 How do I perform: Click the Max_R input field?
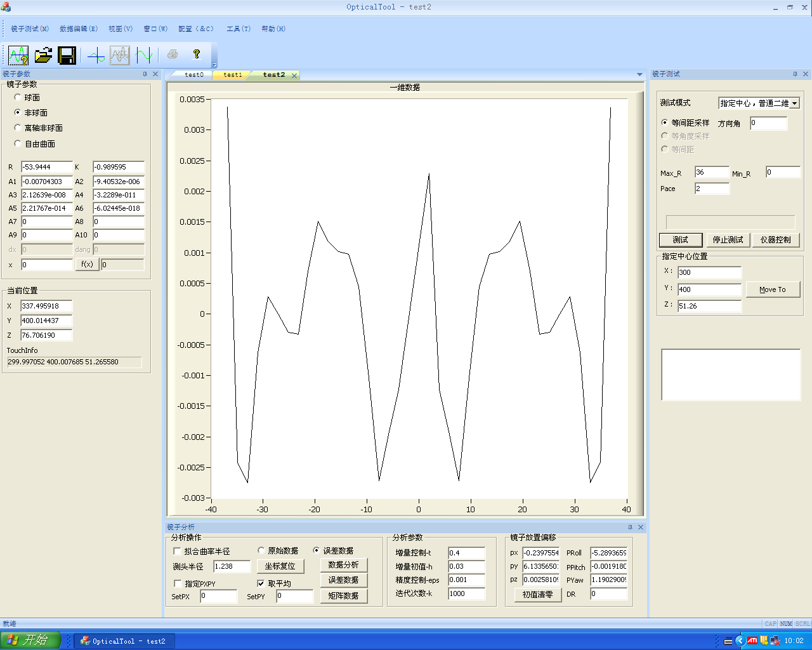[712, 172]
